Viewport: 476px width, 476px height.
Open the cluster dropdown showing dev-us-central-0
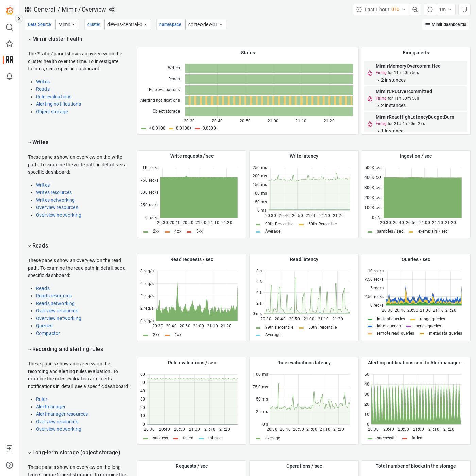click(128, 24)
